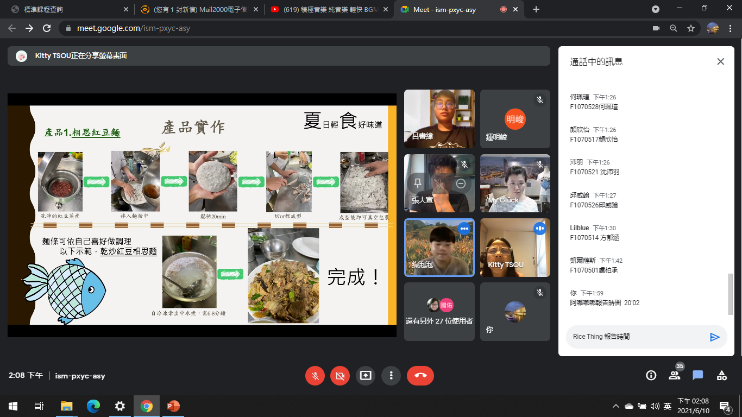Open the more options three-dot menu
Viewport: 742px width, 417px height.
[391, 376]
